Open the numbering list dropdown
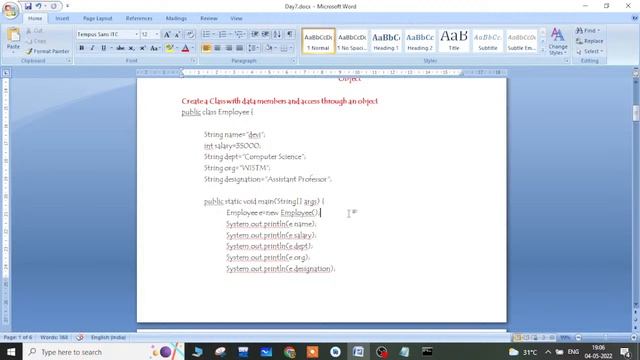 pos(230,35)
